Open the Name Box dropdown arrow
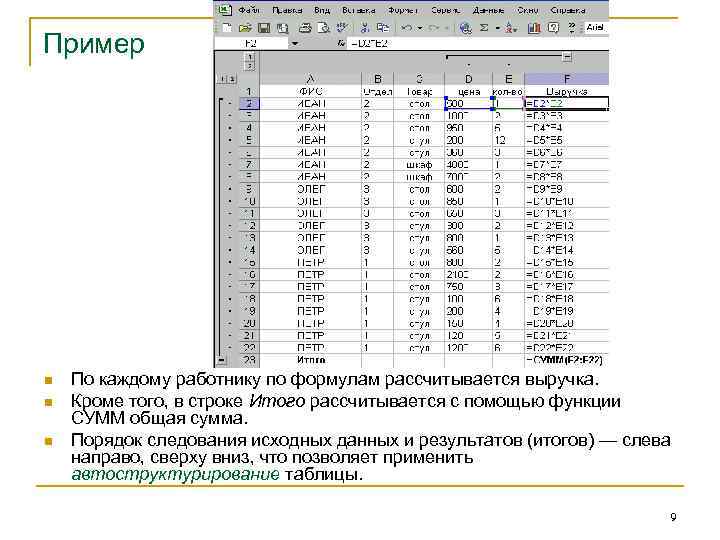720x540 pixels. (295, 44)
